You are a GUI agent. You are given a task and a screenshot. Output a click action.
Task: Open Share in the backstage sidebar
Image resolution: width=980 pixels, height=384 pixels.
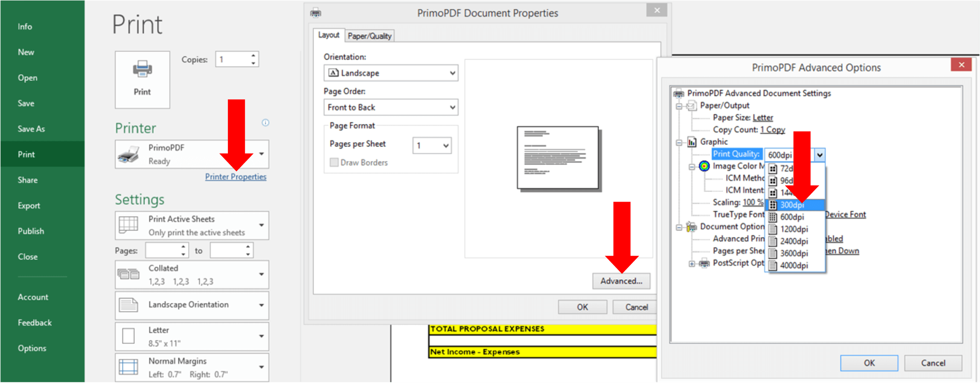27,180
